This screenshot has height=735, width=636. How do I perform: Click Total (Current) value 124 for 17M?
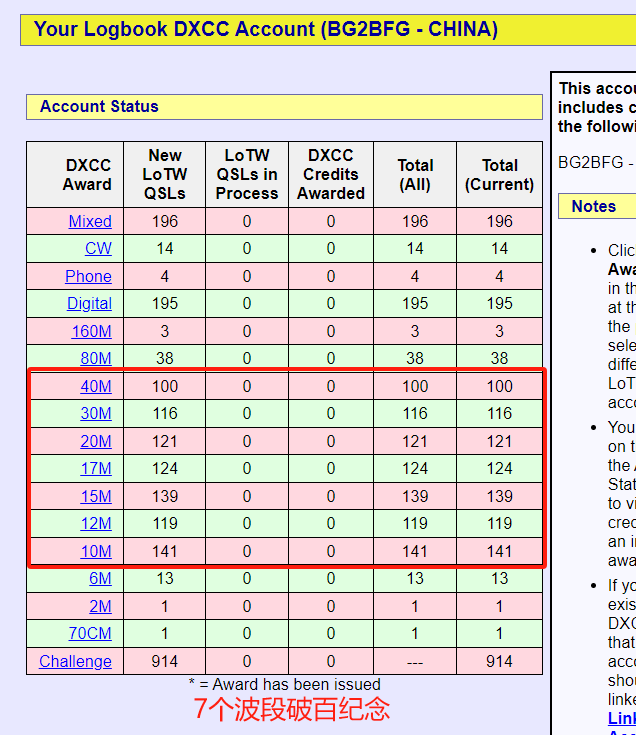click(499, 468)
